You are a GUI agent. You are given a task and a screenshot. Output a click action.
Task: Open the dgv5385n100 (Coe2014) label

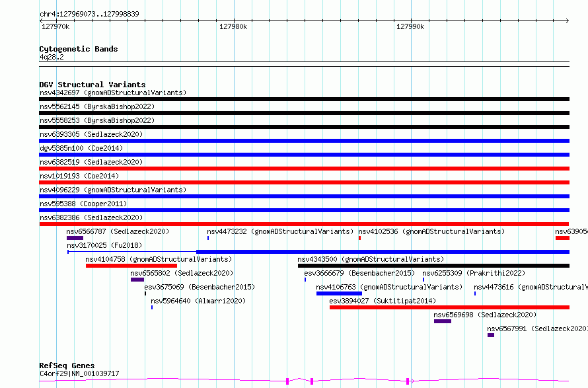click(81, 148)
